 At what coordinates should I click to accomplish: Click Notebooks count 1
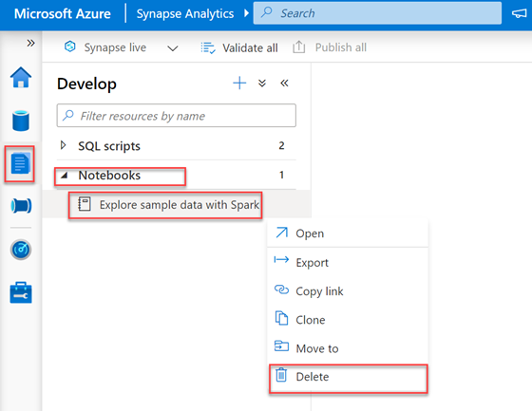281,175
